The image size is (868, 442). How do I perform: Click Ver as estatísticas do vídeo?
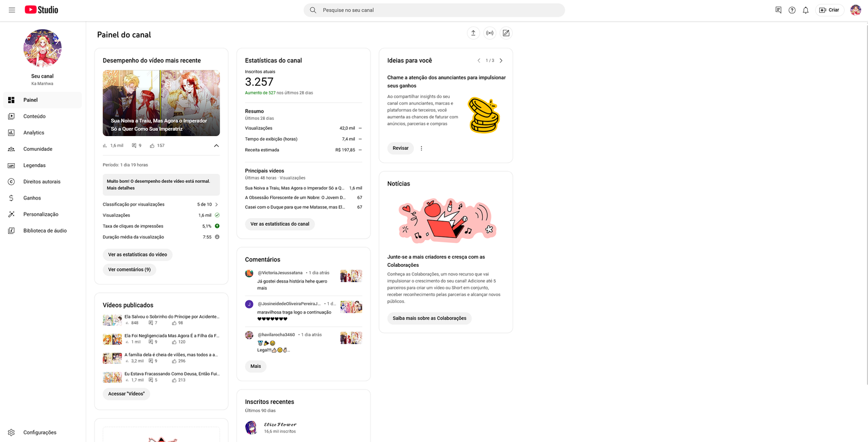(138, 254)
